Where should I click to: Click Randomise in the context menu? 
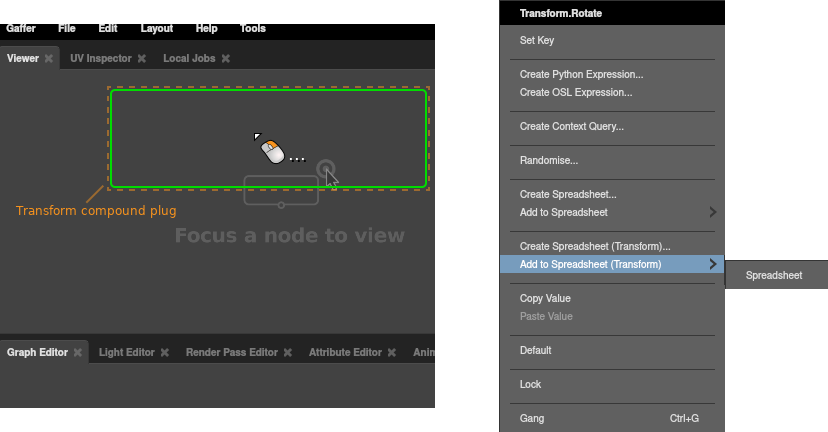click(x=549, y=160)
